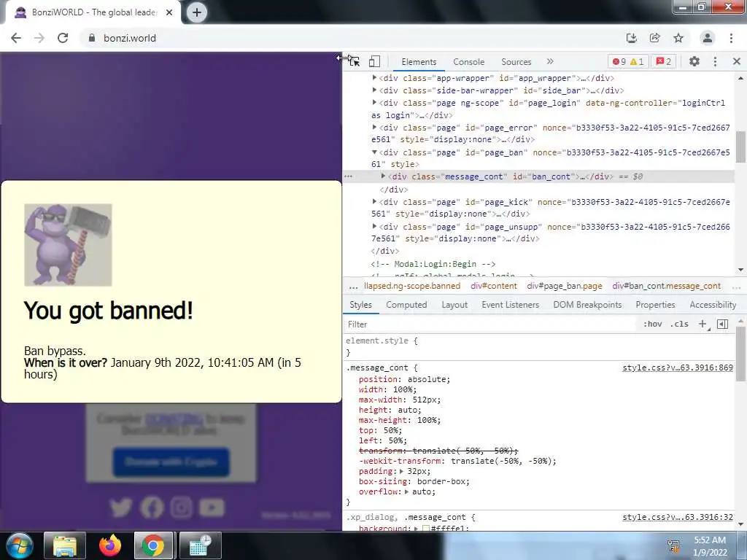Select div#ban_cont.message_cont breadcrumb
The image size is (747, 560).
667,286
